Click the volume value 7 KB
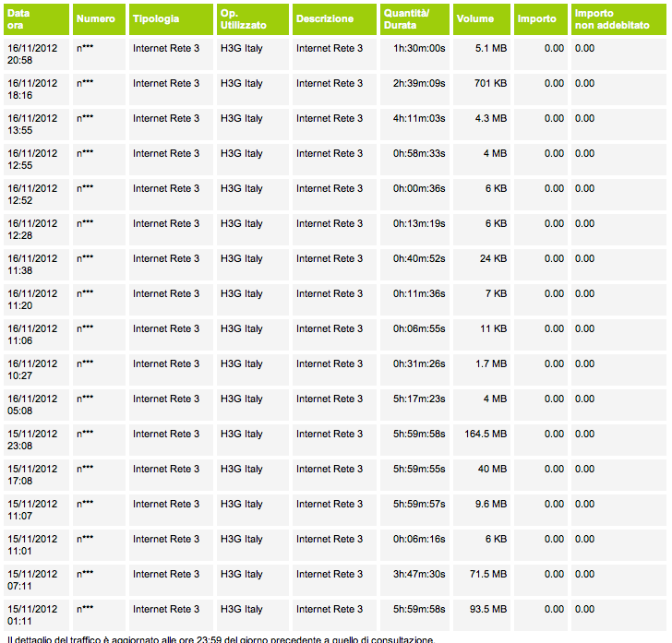This screenshot has width=672, height=643. tap(496, 294)
